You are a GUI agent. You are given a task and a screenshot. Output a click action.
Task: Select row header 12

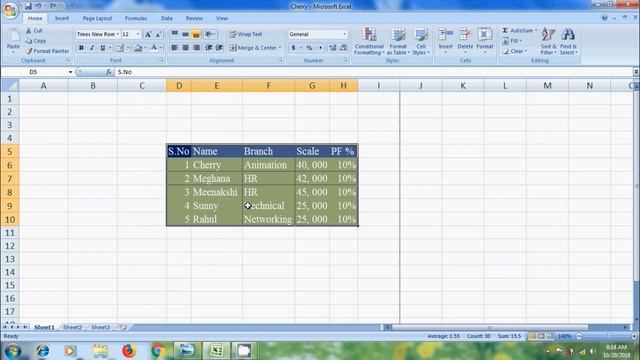point(10,246)
